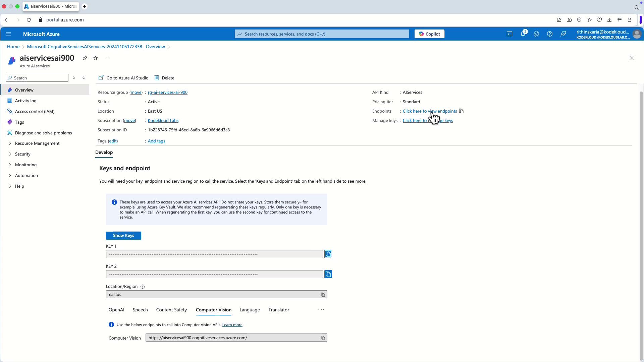The width and height of the screenshot is (644, 362).
Task: Open the portal hamburger menu
Action: point(8,34)
